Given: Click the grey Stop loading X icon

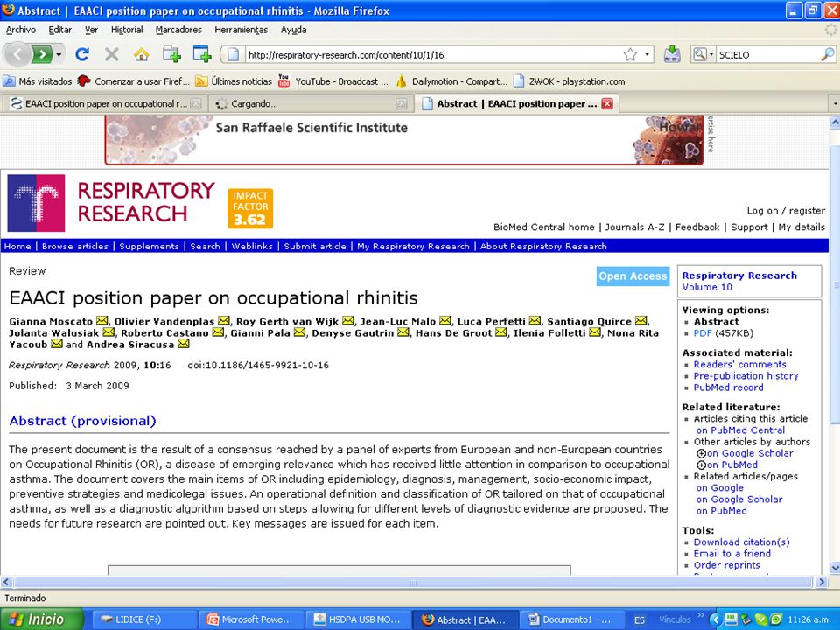Looking at the screenshot, I should coord(111,54).
